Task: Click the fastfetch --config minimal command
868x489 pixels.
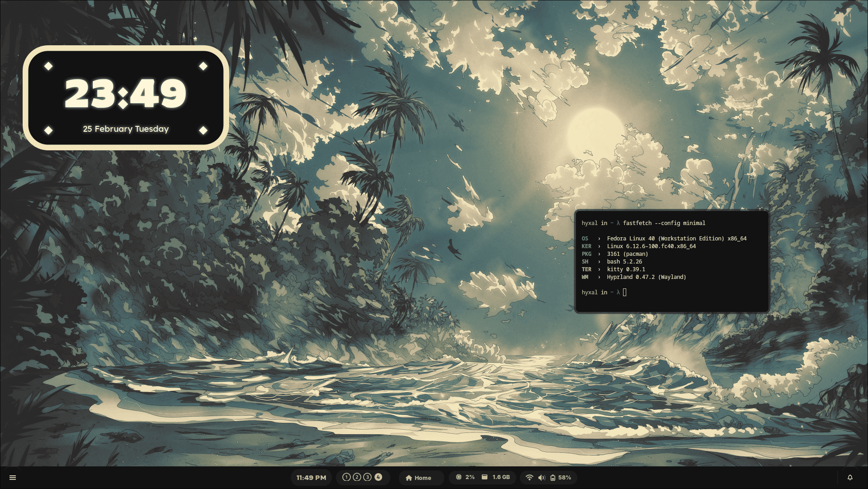Action: 664,223
